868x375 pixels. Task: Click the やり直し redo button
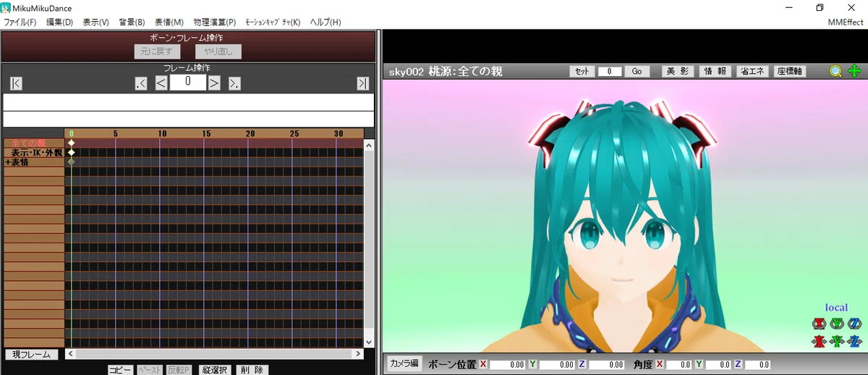pyautogui.click(x=218, y=51)
